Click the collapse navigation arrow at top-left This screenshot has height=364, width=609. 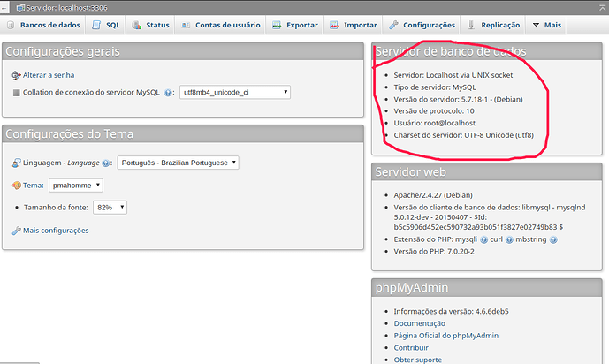tap(4, 8)
